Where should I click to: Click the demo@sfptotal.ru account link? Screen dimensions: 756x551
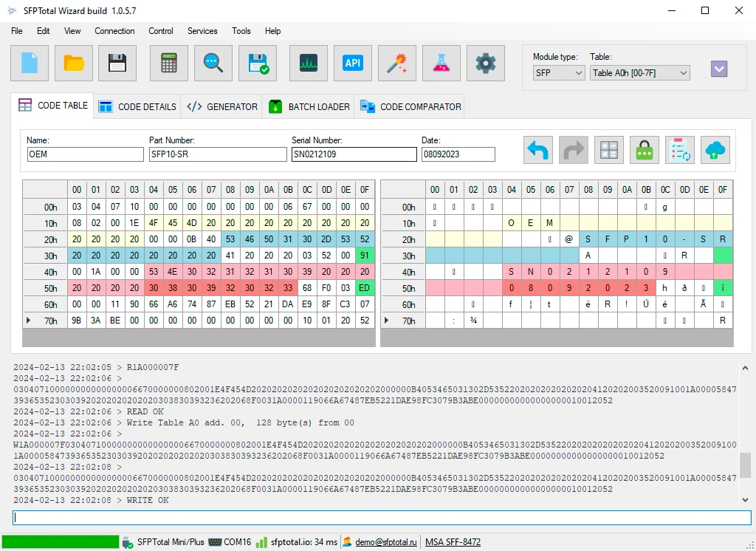tap(385, 542)
